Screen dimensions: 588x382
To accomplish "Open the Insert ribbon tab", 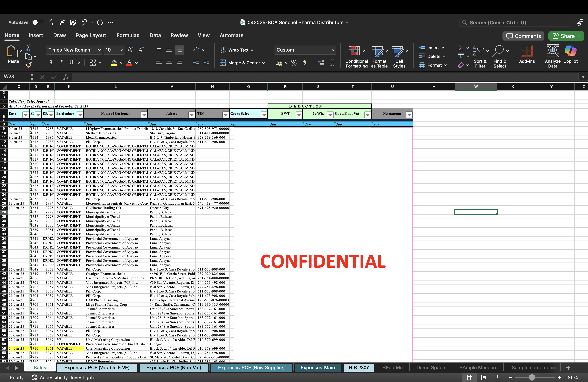I will [x=36, y=35].
